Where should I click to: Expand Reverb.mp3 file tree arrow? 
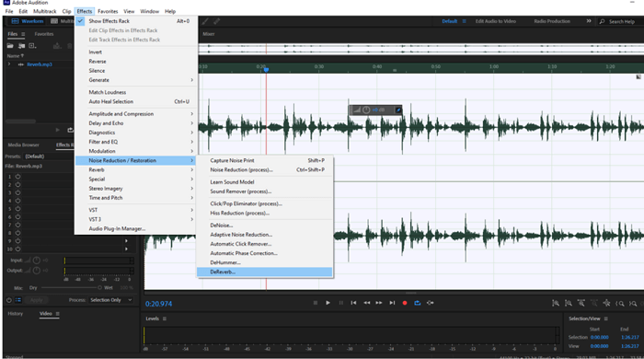click(9, 64)
